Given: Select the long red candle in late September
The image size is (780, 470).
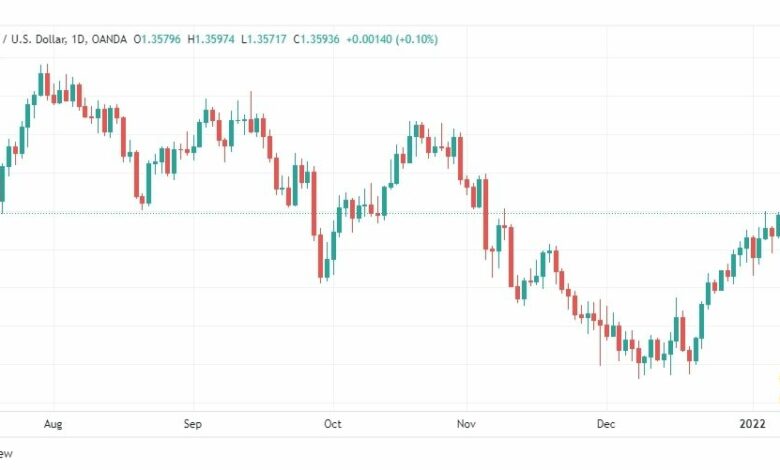Looking at the screenshot, I should coord(314,203).
